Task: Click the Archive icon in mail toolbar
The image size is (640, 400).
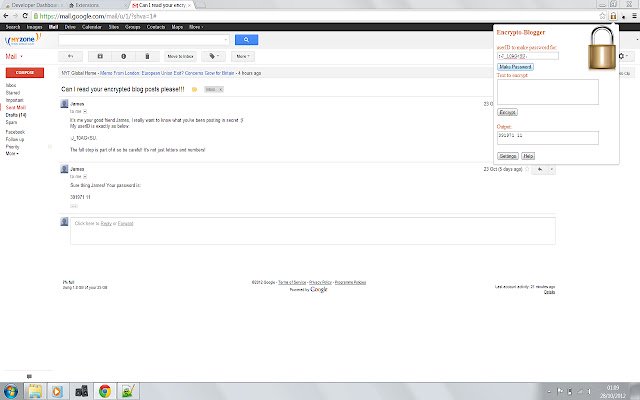Action: click(100, 56)
